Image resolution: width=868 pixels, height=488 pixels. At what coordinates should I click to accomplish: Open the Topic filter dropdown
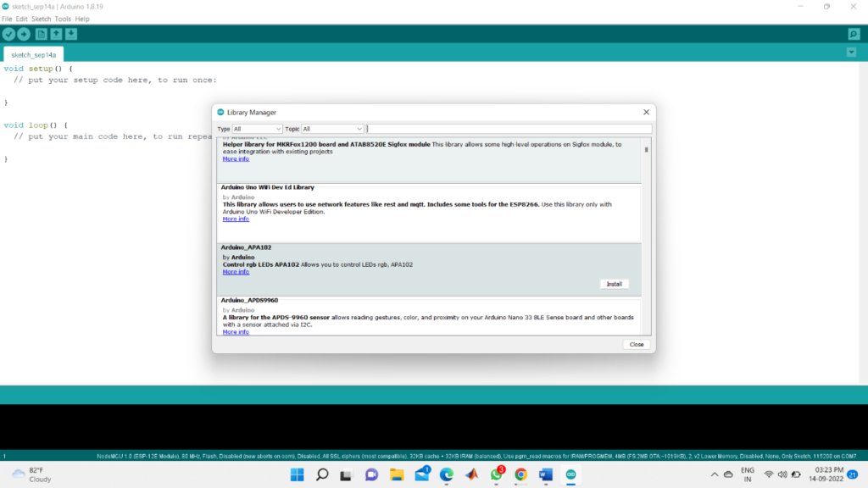332,129
